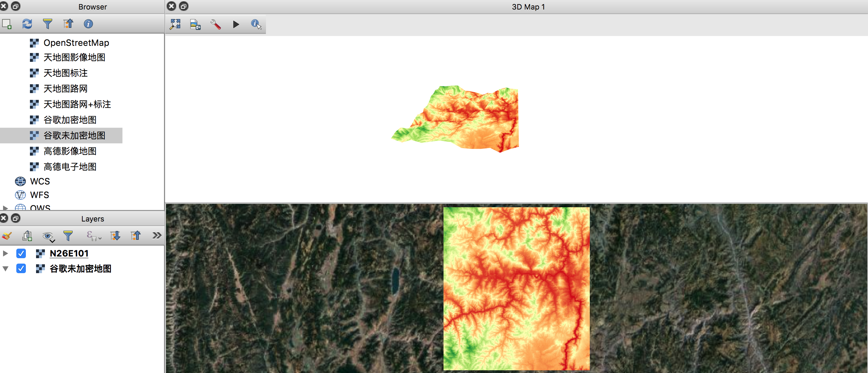Screen dimensions: 868x373
Task: Refresh the Browser panel
Action: tap(27, 24)
